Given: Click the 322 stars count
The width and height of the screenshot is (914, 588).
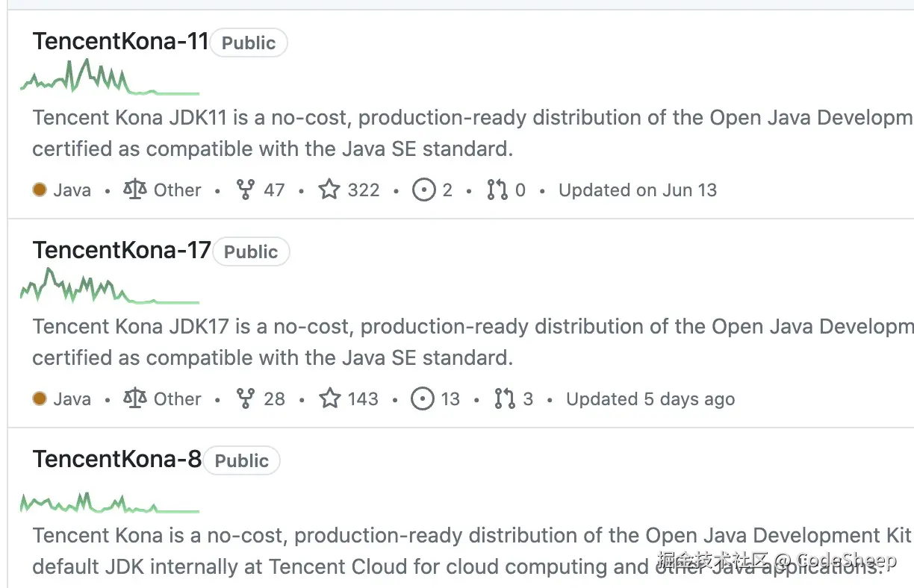Looking at the screenshot, I should pos(364,190).
